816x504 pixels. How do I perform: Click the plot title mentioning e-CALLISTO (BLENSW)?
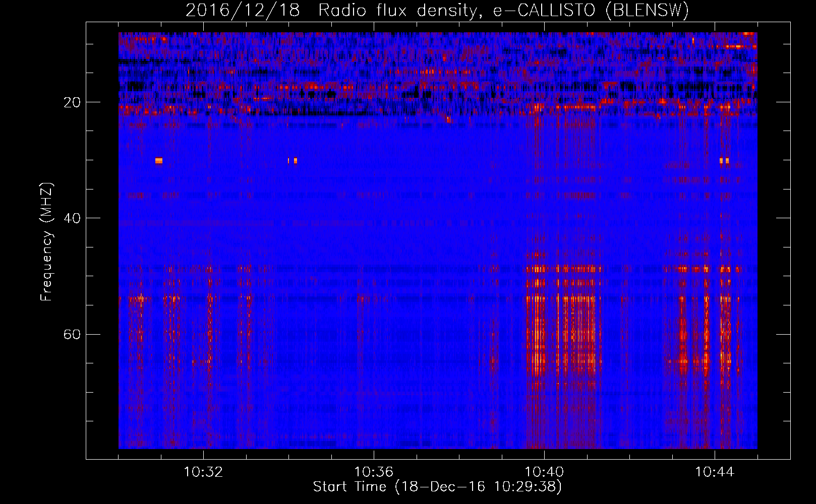pyautogui.click(x=437, y=10)
